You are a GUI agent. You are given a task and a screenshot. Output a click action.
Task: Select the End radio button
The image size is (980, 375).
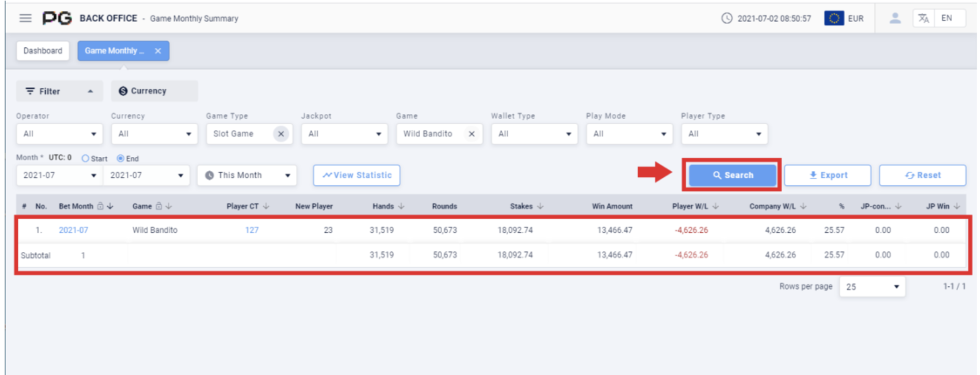pos(120,158)
